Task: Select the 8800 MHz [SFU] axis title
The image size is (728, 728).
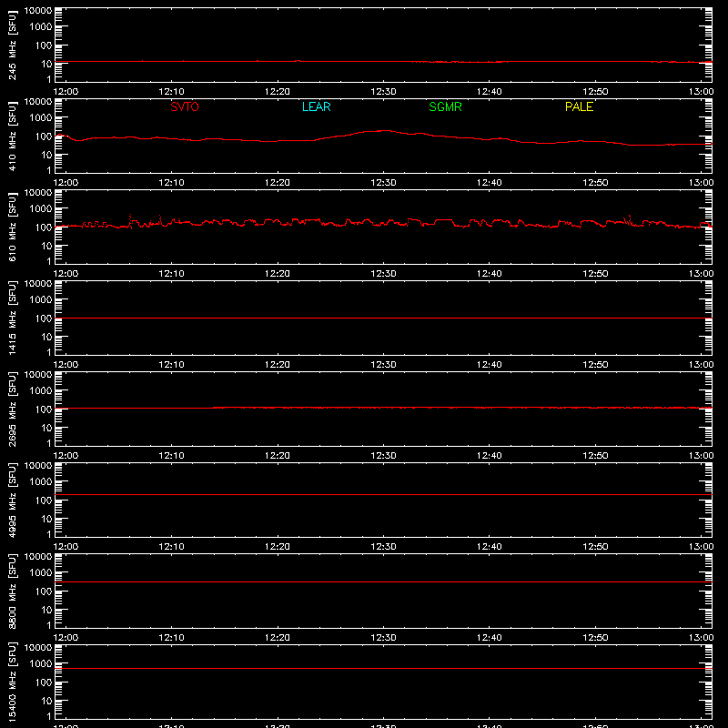Action: coord(12,591)
